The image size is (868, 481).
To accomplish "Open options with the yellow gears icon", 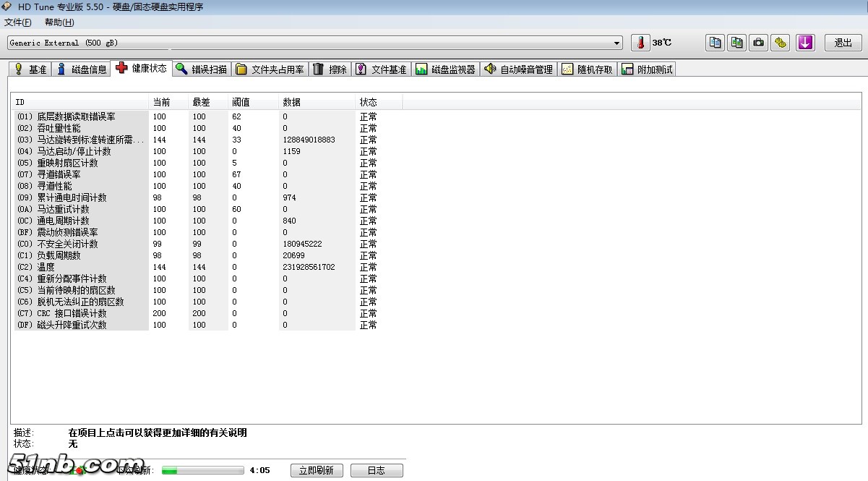I will point(780,43).
